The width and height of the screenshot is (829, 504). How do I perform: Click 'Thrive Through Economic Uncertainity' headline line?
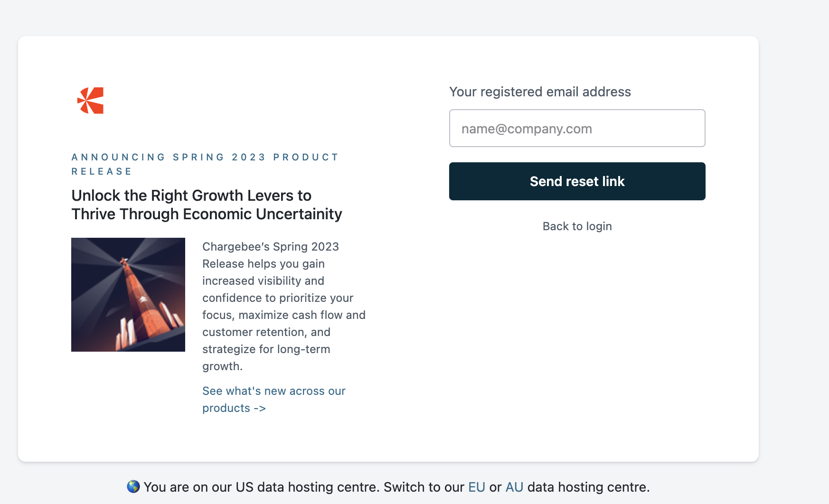(207, 214)
